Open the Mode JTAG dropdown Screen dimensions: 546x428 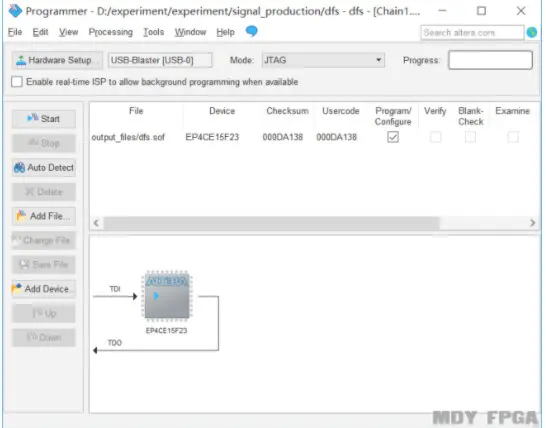(323, 60)
